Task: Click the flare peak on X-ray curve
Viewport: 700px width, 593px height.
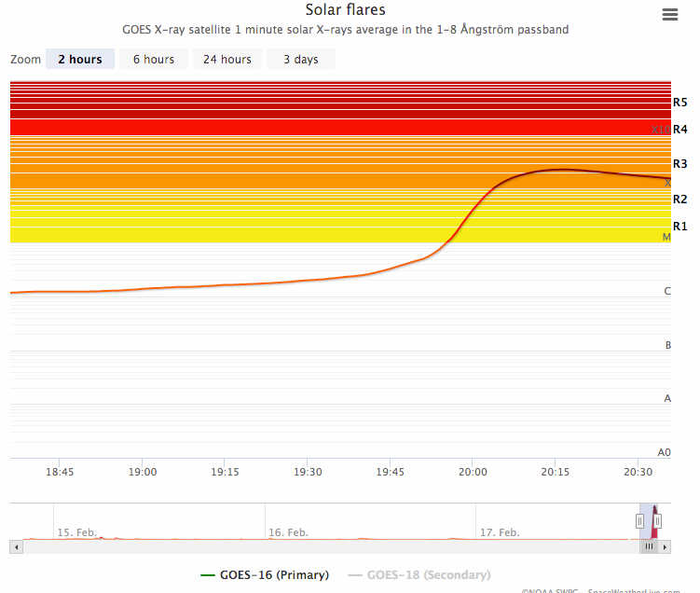Action: (x=562, y=170)
